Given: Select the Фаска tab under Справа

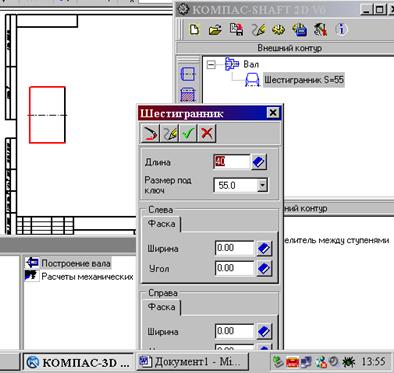Looking at the screenshot, I should tap(161, 307).
